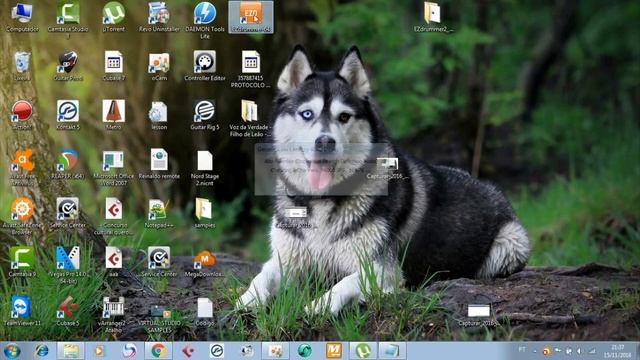Open the volume control in the tray
Image resolution: width=640 pixels, height=360 pixels.
(x=579, y=351)
